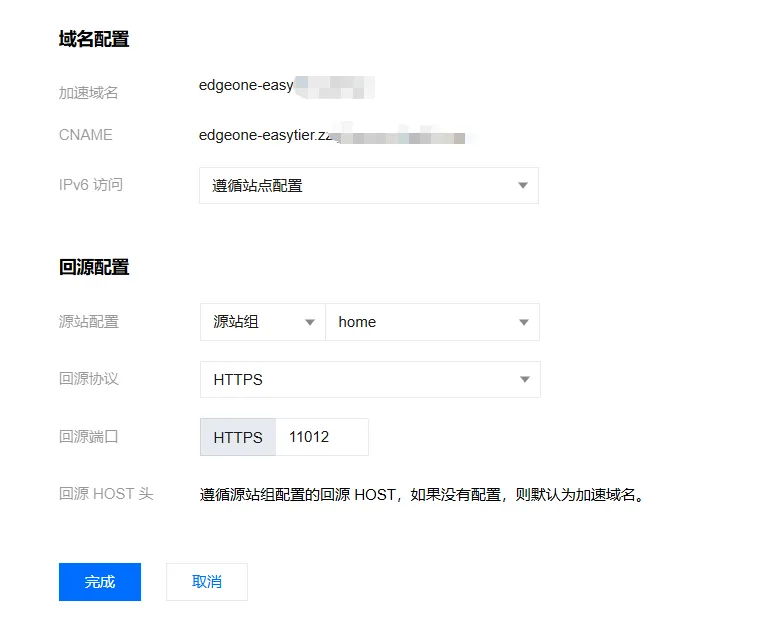Click the 回源配置 section heading

click(x=94, y=268)
